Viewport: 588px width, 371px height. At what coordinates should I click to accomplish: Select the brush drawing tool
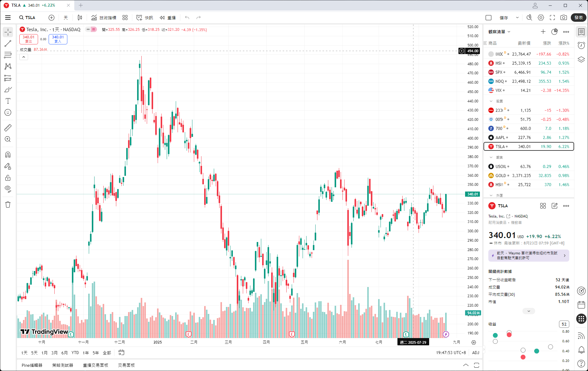pyautogui.click(x=8, y=89)
